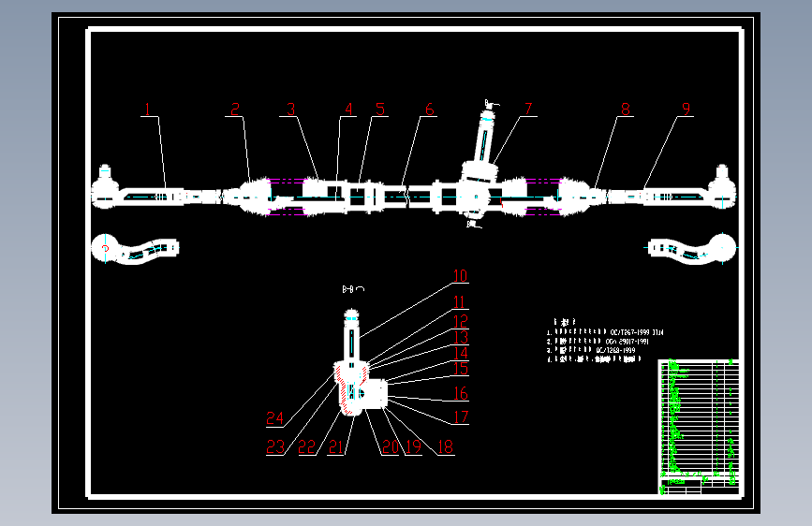Click the section view direction symbol above pinion
This screenshot has width=812, height=526.
pyautogui.click(x=353, y=289)
